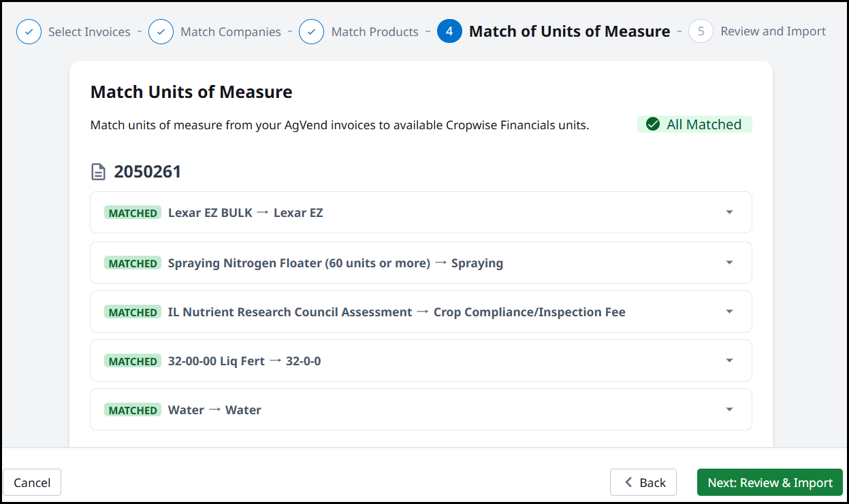Viewport: 849px width, 504px height.
Task: Click the step 4 circle icon
Action: (x=449, y=31)
